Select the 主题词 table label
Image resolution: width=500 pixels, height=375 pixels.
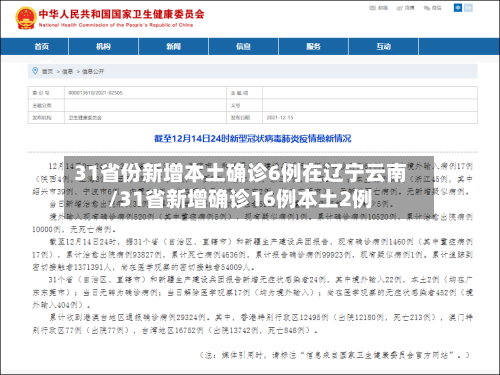[x=239, y=93]
